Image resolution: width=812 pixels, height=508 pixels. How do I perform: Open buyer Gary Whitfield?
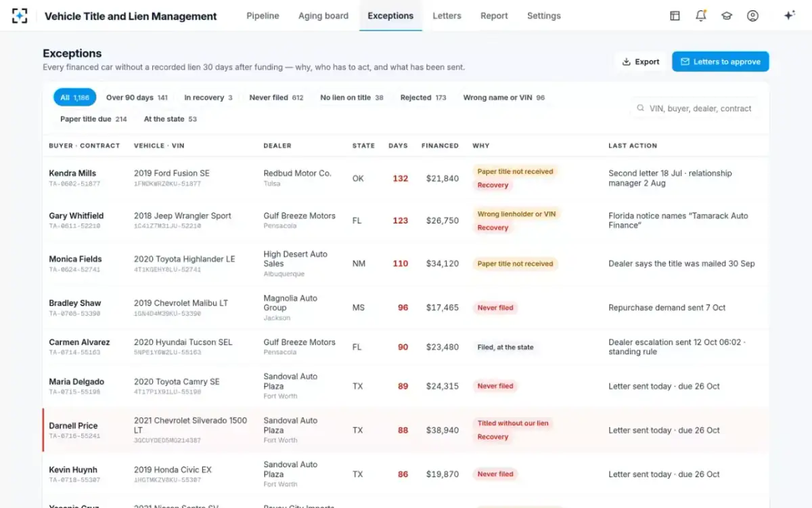tap(76, 216)
